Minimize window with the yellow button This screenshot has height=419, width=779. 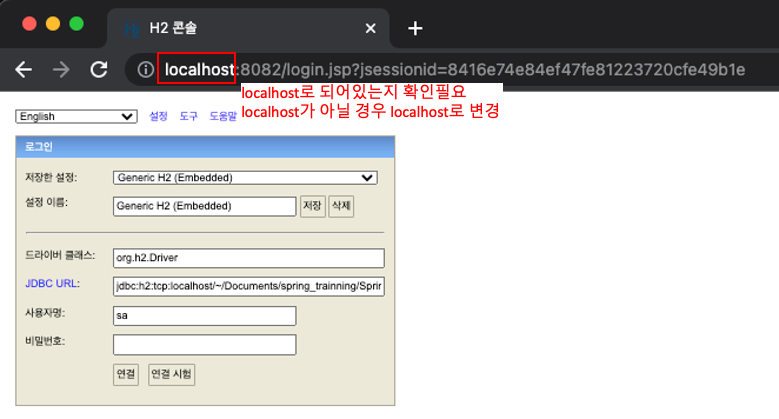(x=53, y=23)
